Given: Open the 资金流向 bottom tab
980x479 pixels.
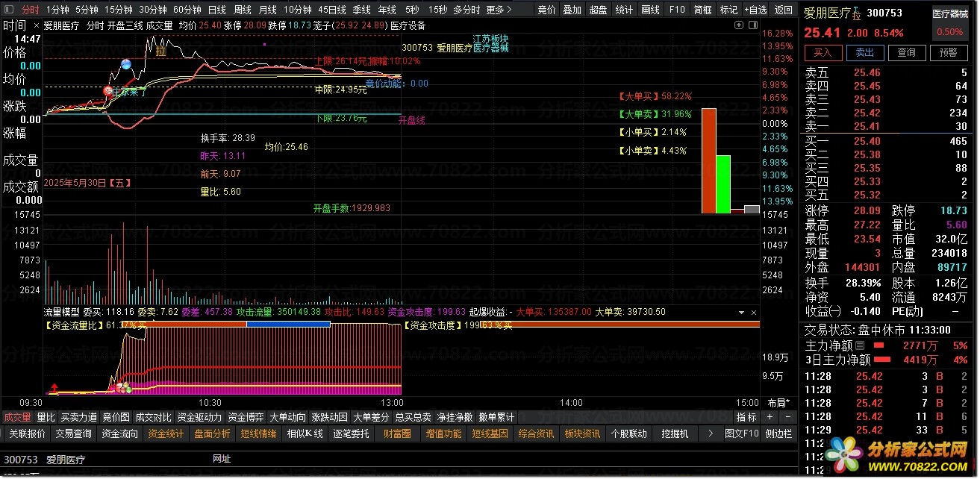Looking at the screenshot, I should pyautogui.click(x=119, y=433).
